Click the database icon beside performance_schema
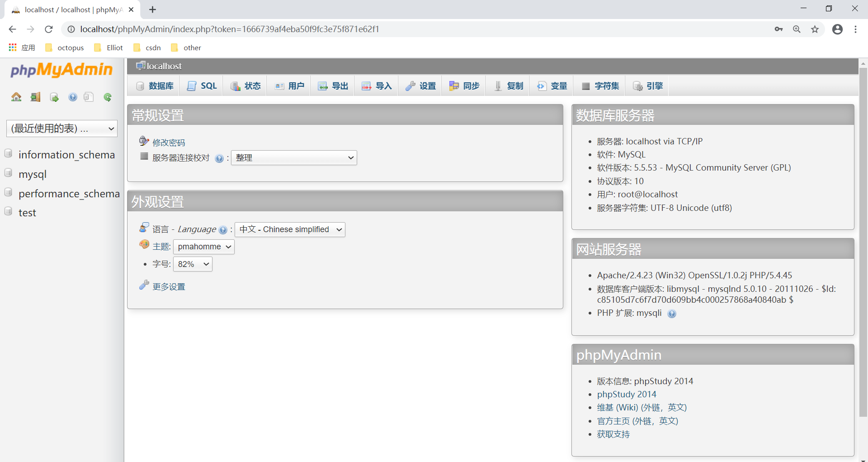 8,192
